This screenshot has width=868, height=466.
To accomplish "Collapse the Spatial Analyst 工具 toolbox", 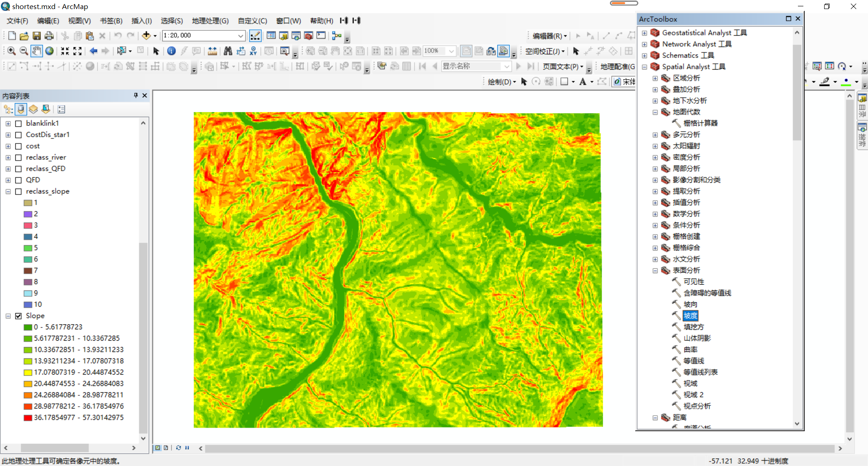I will click(645, 67).
